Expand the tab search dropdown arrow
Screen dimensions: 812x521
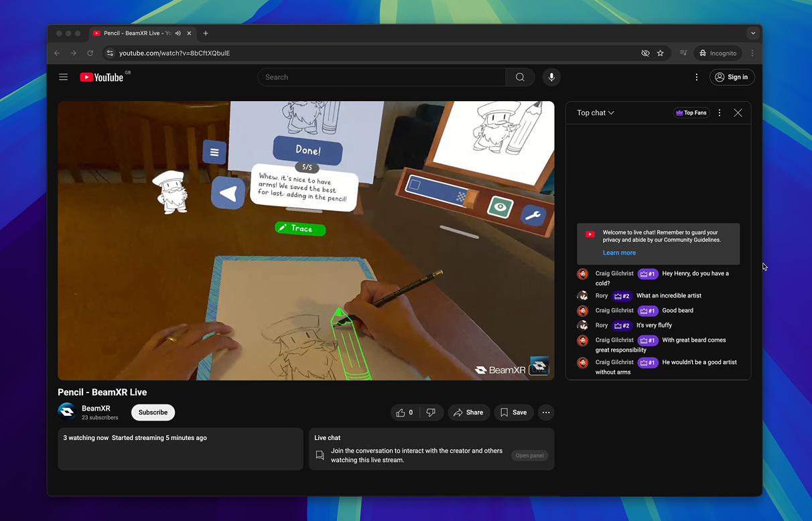click(x=753, y=33)
